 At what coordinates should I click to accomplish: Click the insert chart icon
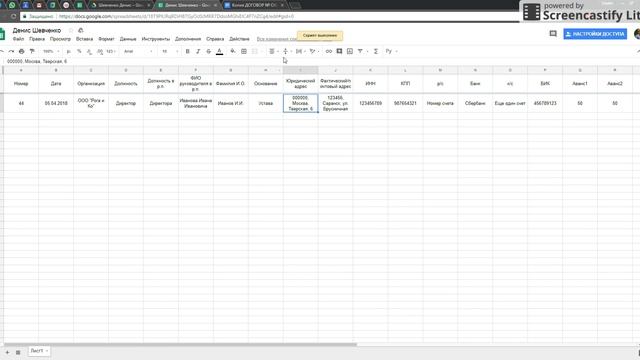click(350, 51)
